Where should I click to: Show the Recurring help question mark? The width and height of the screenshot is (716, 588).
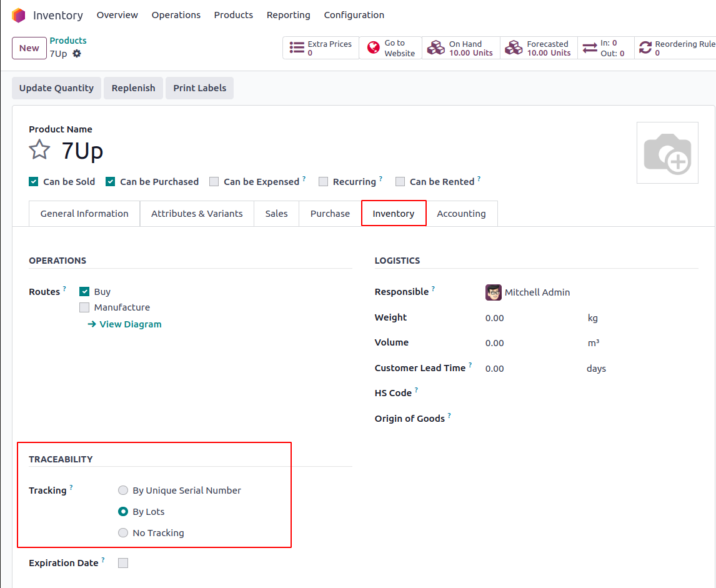[380, 179]
